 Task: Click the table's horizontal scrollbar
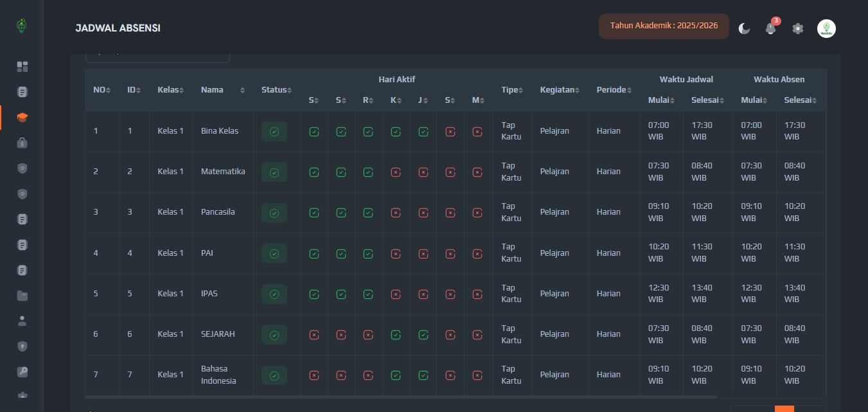click(401, 397)
